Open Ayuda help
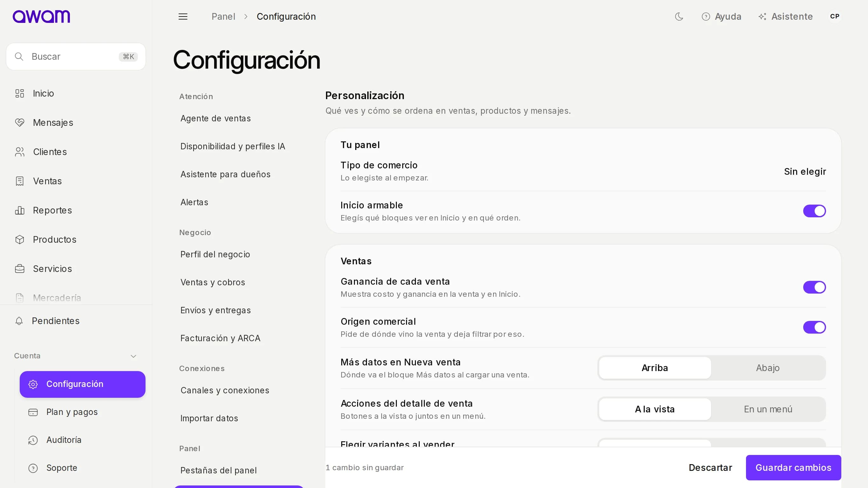Viewport: 868px width, 488px height. 721,17
